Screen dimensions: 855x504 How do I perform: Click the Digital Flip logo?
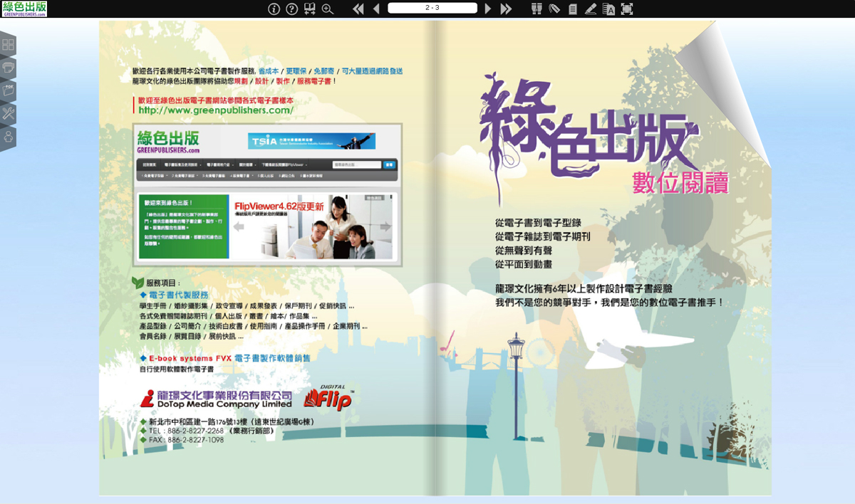point(328,398)
